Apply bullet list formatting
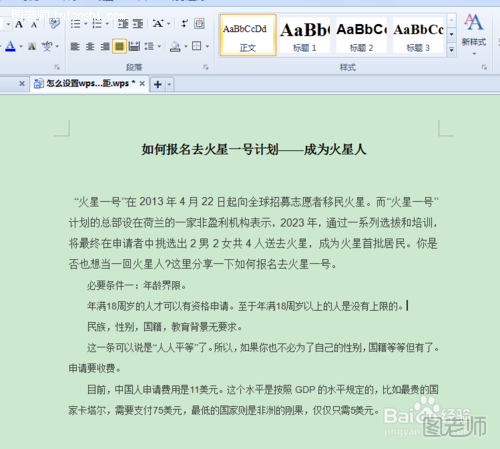Image resolution: width=500 pixels, height=449 pixels. [75, 24]
